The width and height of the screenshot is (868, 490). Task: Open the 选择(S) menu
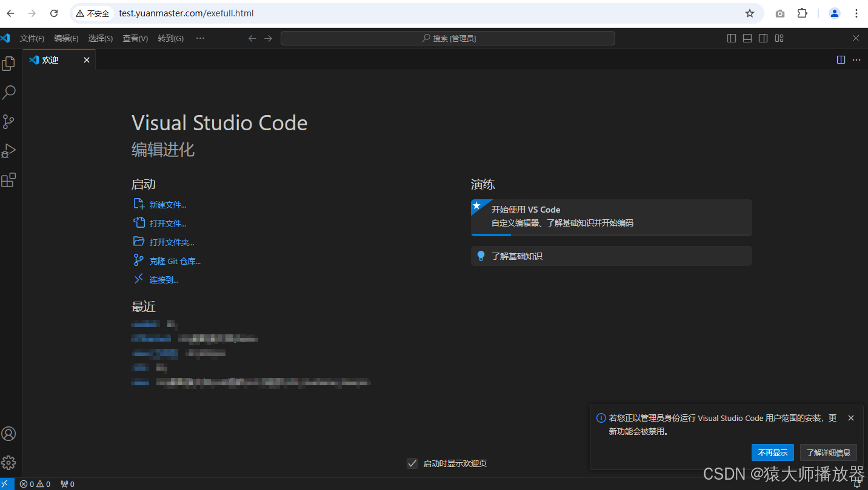tap(100, 38)
